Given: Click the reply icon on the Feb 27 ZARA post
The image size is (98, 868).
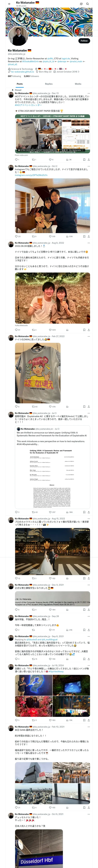Looking at the screenshot, I should pos(17,406).
